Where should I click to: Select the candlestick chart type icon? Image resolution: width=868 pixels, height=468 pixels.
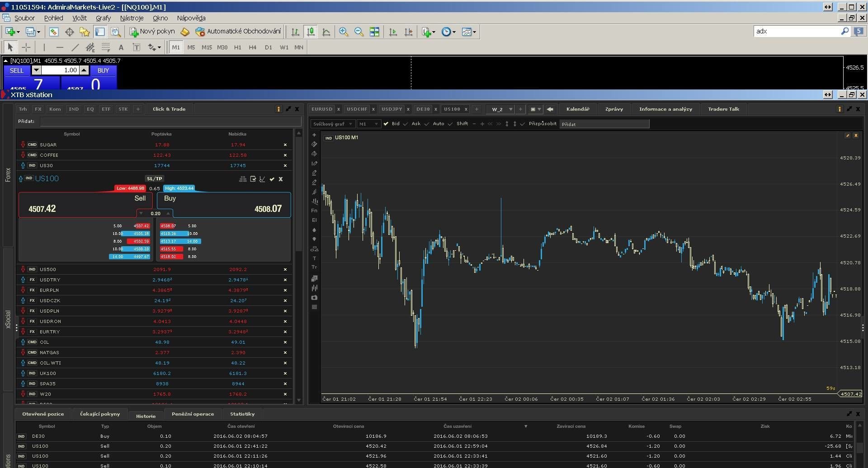pyautogui.click(x=311, y=32)
